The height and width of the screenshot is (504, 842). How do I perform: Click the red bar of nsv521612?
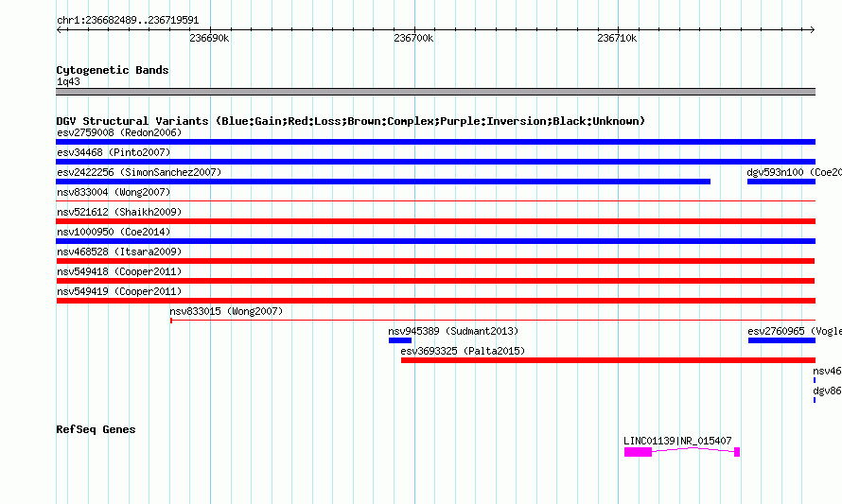click(x=435, y=221)
